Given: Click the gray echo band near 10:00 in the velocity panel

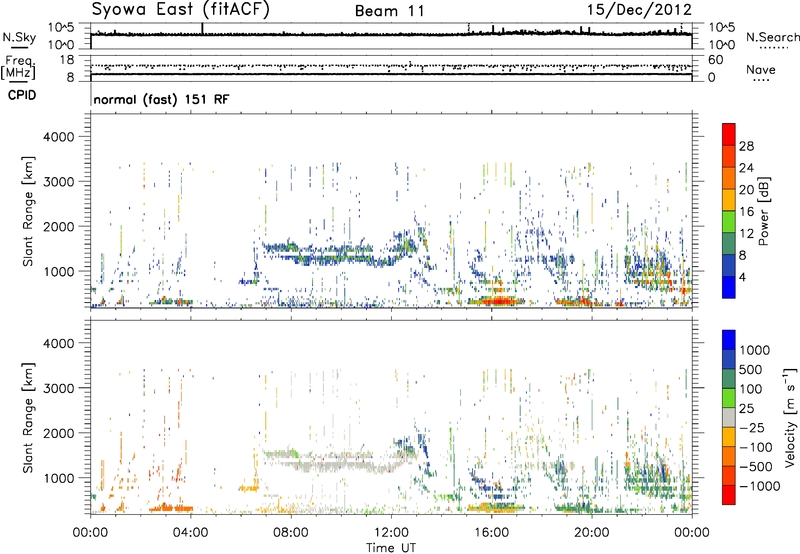Looking at the screenshot, I should point(339,463).
